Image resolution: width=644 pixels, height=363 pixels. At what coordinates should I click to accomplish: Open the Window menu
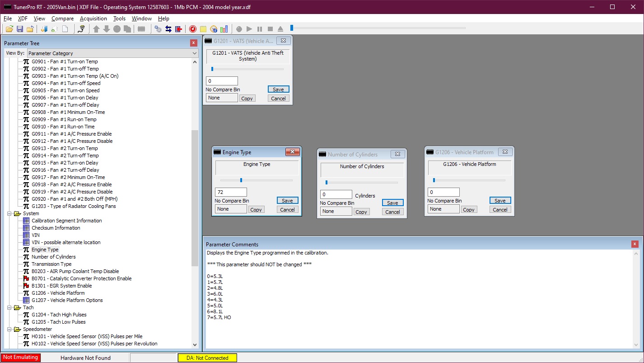pos(142,19)
